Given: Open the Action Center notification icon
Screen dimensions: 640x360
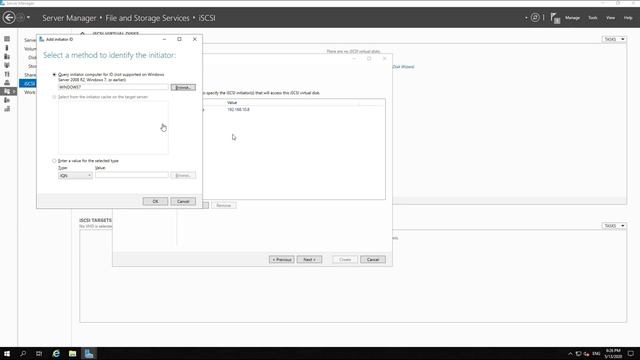Looking at the screenshot, I should pyautogui.click(x=631, y=354).
